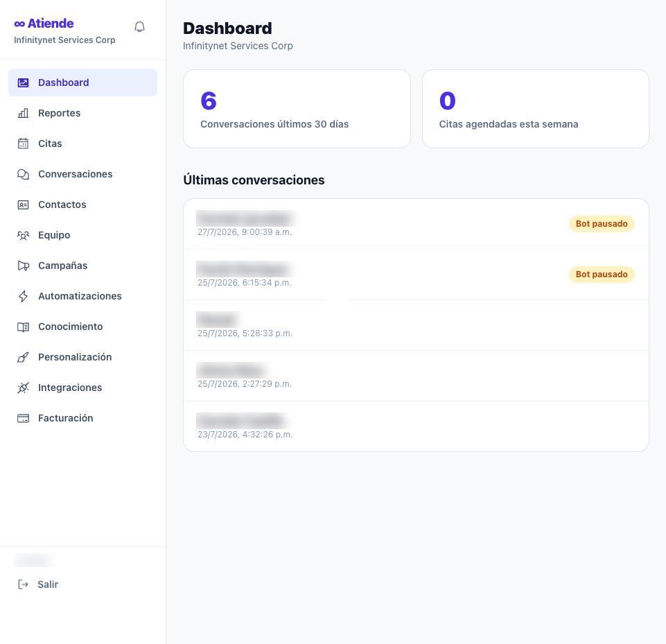Click the number 6 conversations count
Viewport: 666px width, 644px height.
(209, 101)
